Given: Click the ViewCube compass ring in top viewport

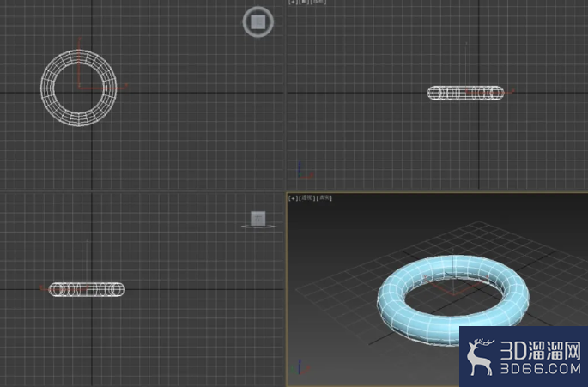Looking at the screenshot, I should coord(258,34).
